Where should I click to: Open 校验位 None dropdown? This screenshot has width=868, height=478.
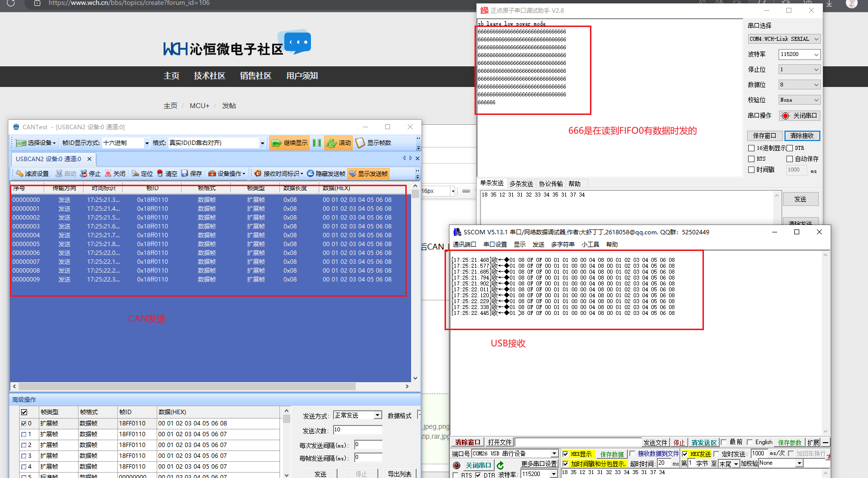[800, 100]
